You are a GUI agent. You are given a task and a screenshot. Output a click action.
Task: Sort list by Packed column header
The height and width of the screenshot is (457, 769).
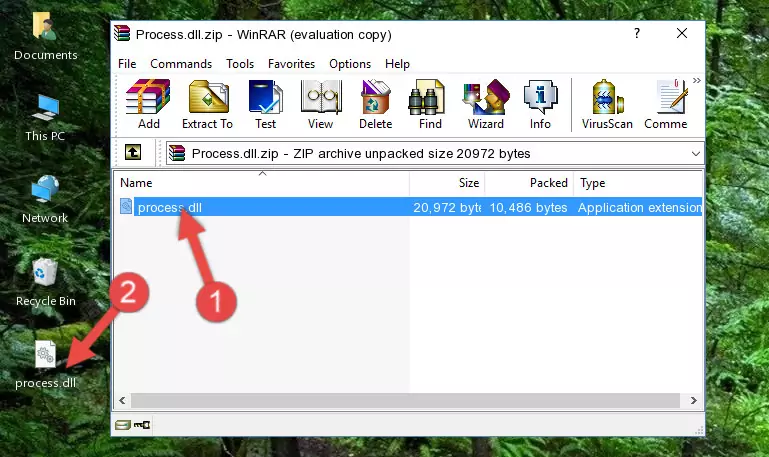point(529,183)
